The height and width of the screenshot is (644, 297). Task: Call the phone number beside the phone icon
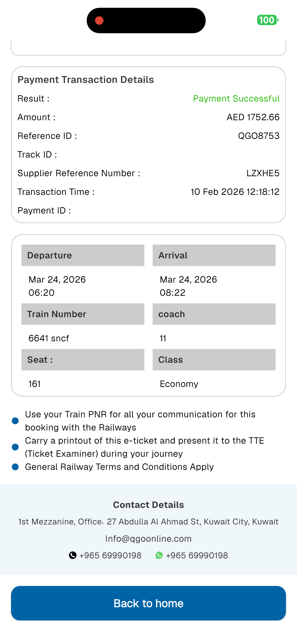tap(110, 555)
